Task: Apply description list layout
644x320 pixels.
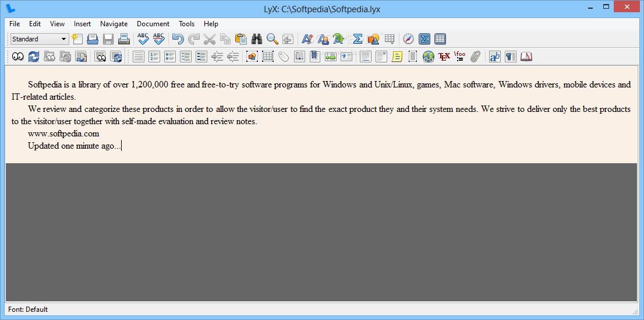Action: point(201,57)
